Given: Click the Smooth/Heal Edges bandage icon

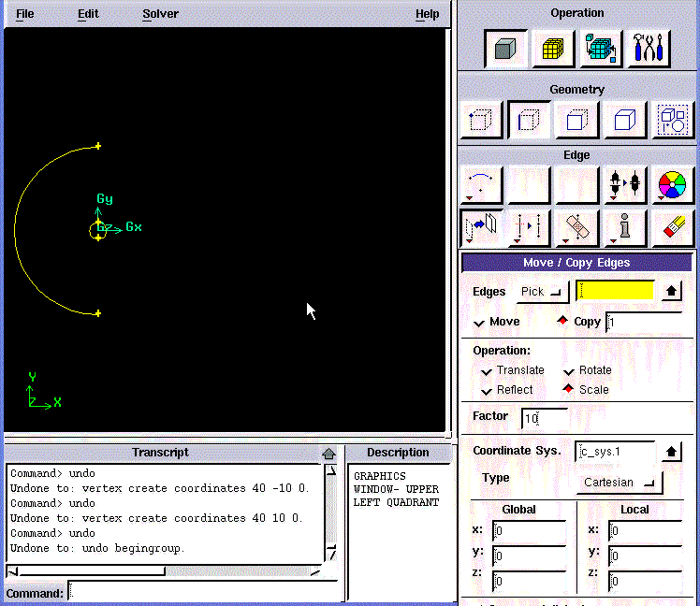Looking at the screenshot, I should click(x=576, y=228).
